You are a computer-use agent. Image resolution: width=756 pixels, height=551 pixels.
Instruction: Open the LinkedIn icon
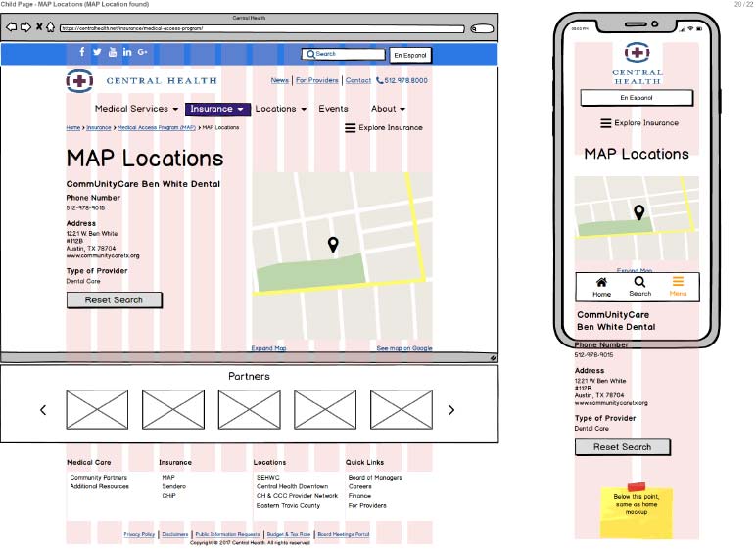pos(126,52)
